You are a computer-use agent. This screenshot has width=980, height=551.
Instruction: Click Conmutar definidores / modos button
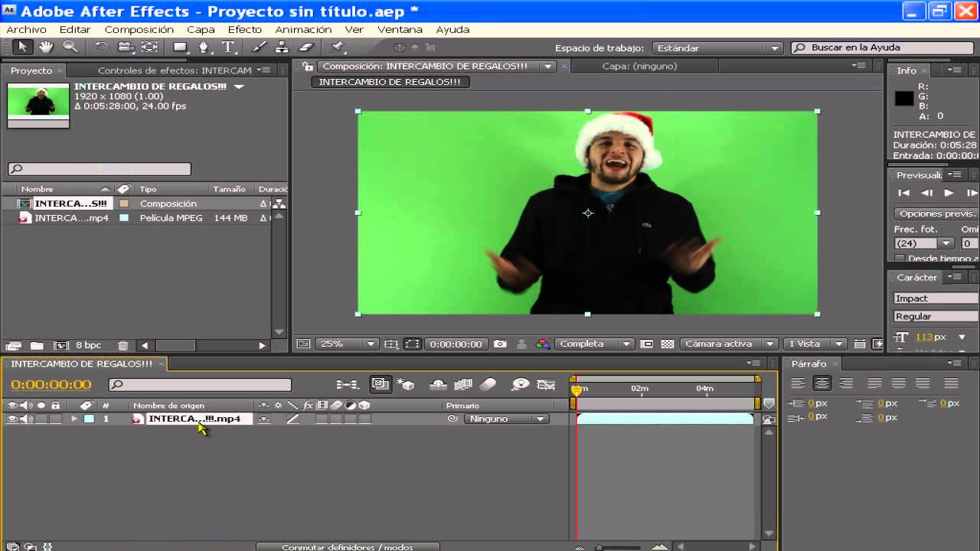pyautogui.click(x=348, y=546)
